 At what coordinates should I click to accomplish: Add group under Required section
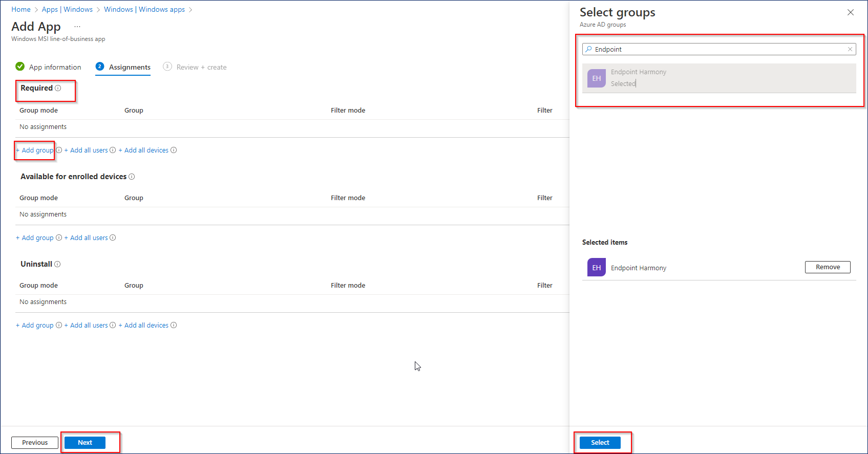(x=35, y=150)
